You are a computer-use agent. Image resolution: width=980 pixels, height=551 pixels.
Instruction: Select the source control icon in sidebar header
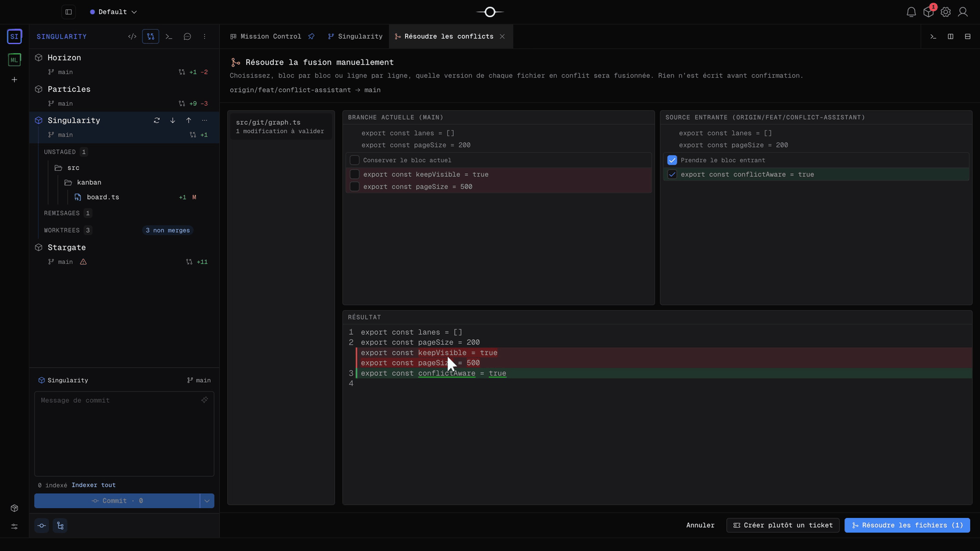pos(151,37)
